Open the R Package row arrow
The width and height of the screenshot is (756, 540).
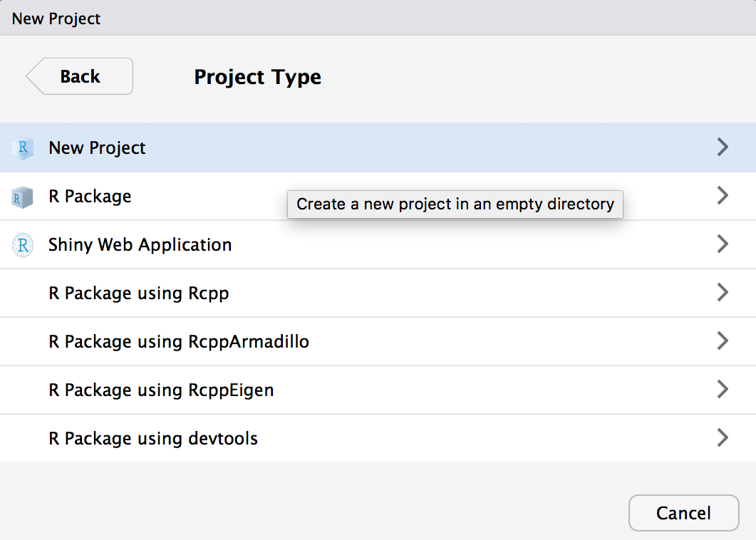722,196
